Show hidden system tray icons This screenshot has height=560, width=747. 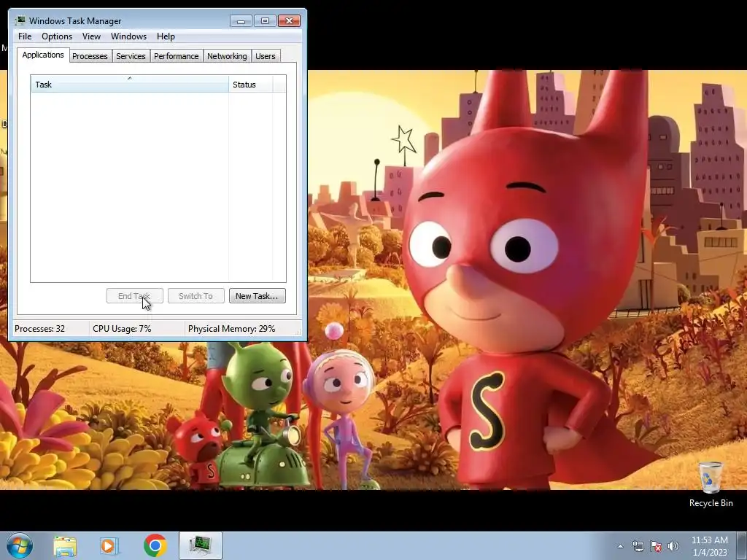pos(620,546)
